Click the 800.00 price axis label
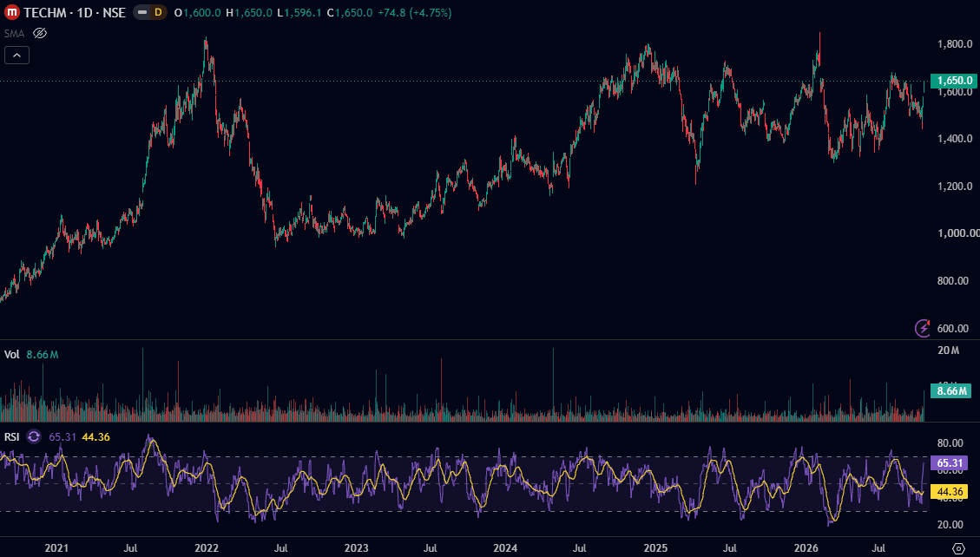The image size is (980, 557). tap(955, 281)
